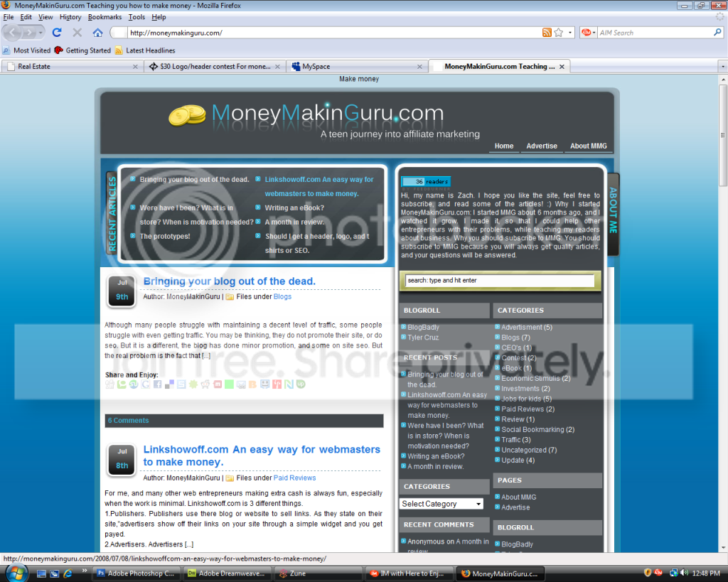Close the Real Estate tab
This screenshot has height=582, width=728.
tap(135, 67)
